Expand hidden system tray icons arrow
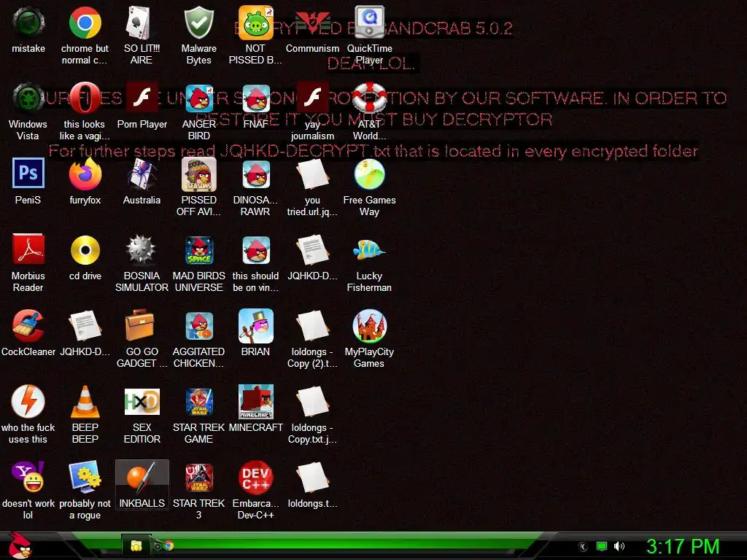The width and height of the screenshot is (747, 560). click(583, 547)
